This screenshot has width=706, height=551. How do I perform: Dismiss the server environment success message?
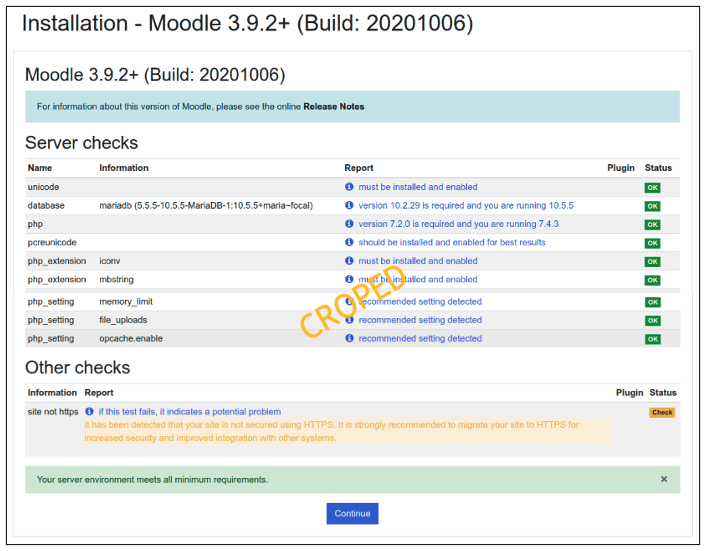pyautogui.click(x=664, y=479)
